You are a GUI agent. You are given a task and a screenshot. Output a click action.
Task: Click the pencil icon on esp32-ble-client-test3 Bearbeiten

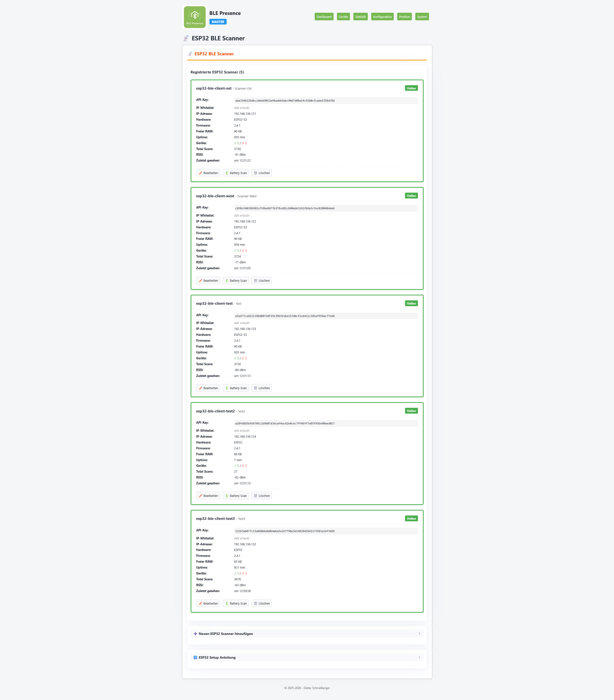(x=201, y=603)
